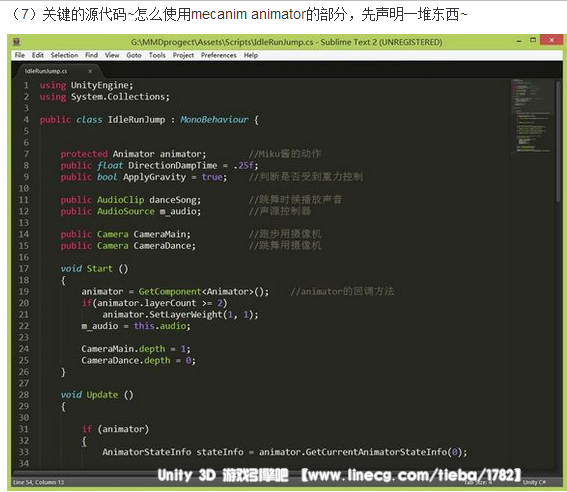Screen dimensions: 567x492
Task: Click line number 33 in gutter
Action: tap(24, 452)
